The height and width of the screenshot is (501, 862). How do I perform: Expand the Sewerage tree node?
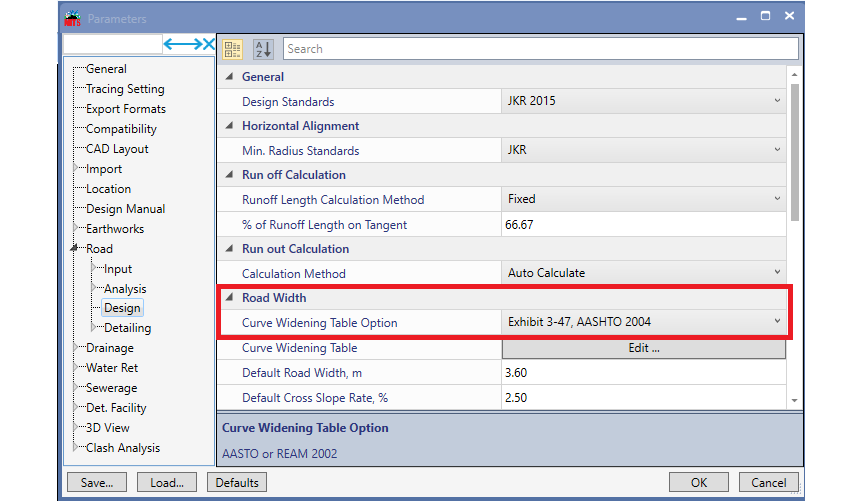(76, 387)
